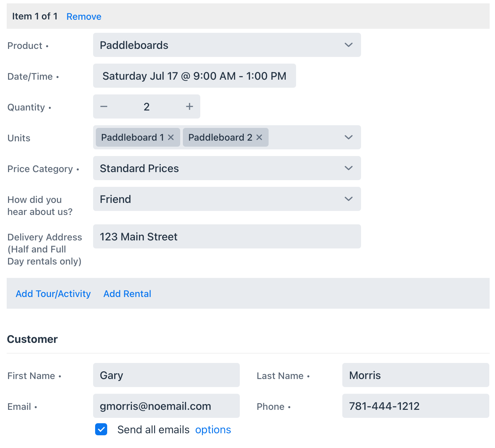The height and width of the screenshot is (448, 495).
Task: Click the Phone field with 781-444-1212
Action: click(416, 406)
